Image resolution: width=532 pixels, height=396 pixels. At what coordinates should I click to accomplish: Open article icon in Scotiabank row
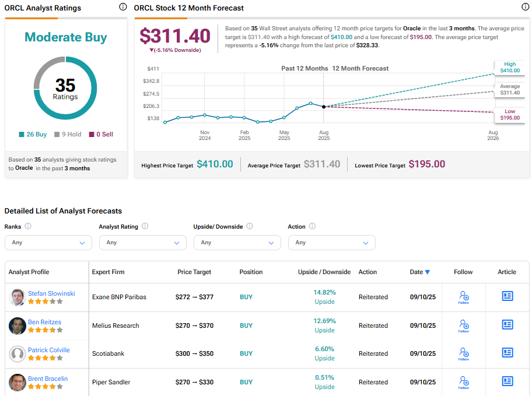(508, 353)
